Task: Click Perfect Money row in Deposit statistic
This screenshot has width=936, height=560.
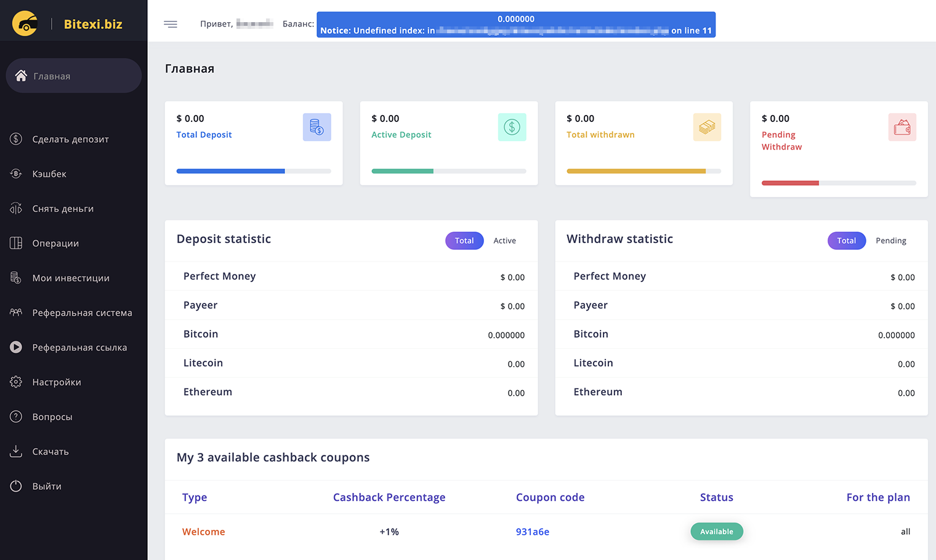Action: coord(351,276)
